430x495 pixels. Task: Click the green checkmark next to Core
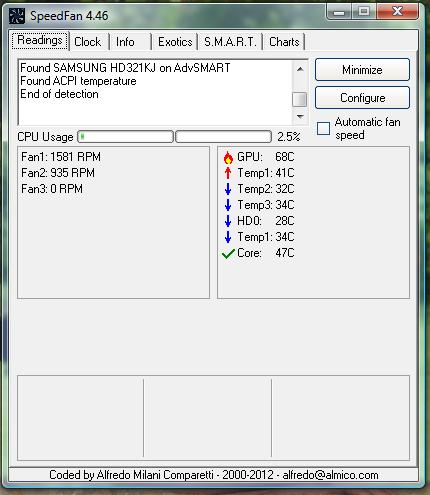click(x=228, y=254)
